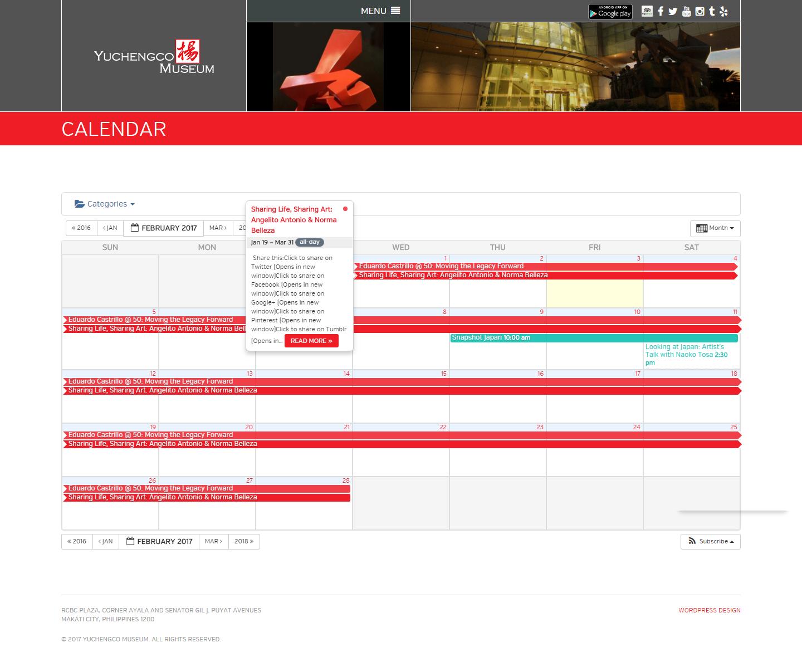Open Sharing Life, Sharing Art in Feb 5 week
Viewport: 802px width, 672px height.
(x=401, y=329)
